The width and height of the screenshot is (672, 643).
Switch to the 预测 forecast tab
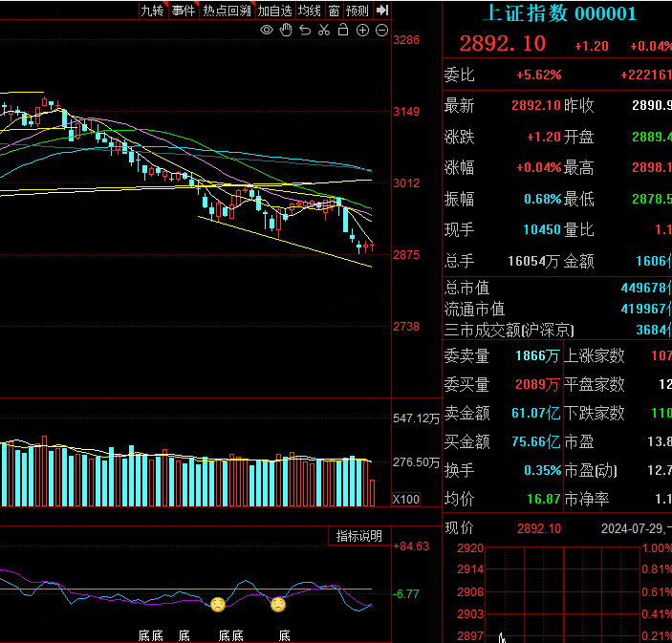pos(358,11)
